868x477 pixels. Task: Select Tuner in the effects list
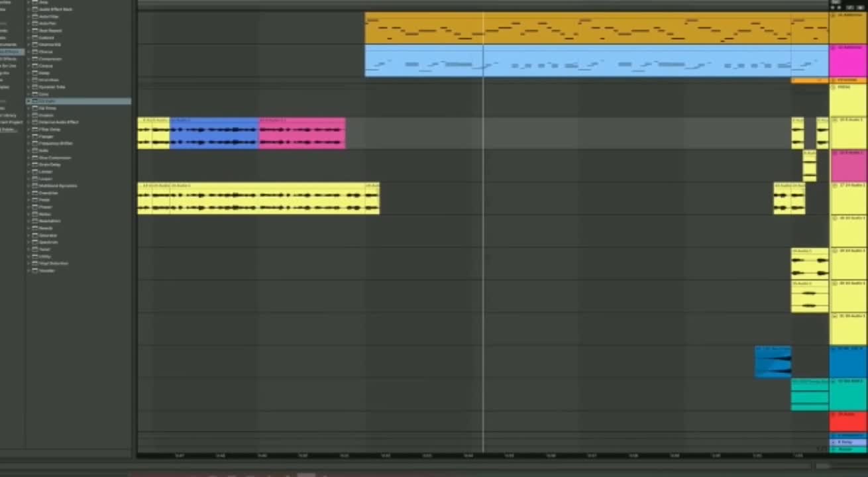tap(44, 249)
